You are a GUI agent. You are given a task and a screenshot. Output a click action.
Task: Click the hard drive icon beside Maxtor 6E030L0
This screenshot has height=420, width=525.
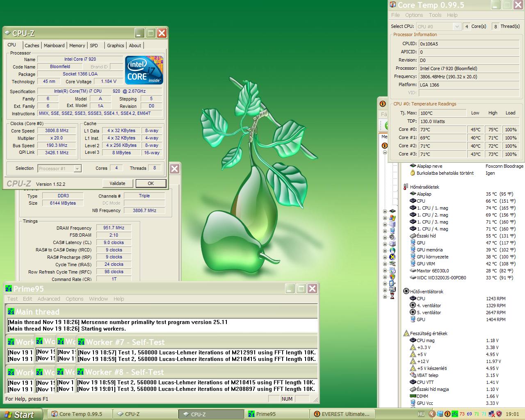413,271
